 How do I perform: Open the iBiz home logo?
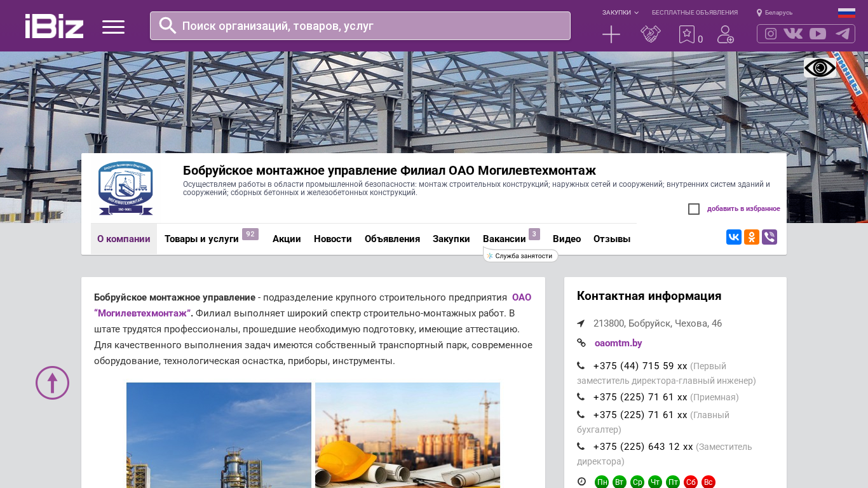54,26
